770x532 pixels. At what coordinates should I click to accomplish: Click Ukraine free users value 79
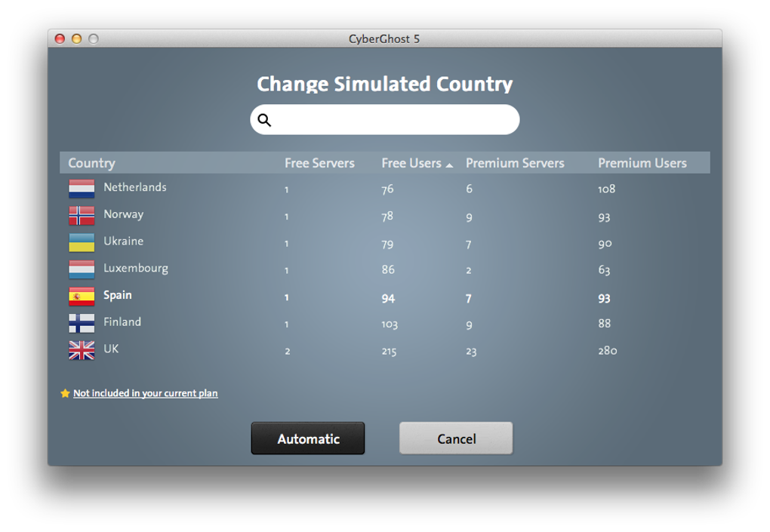point(387,244)
